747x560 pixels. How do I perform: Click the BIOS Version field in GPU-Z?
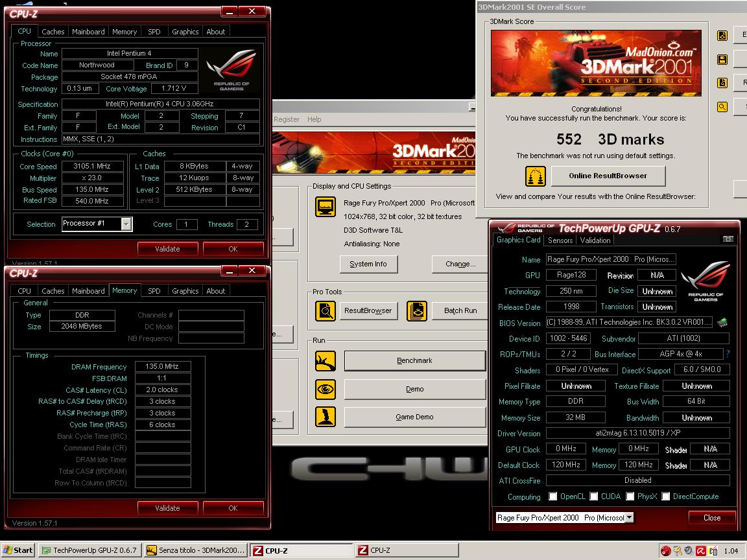click(629, 322)
